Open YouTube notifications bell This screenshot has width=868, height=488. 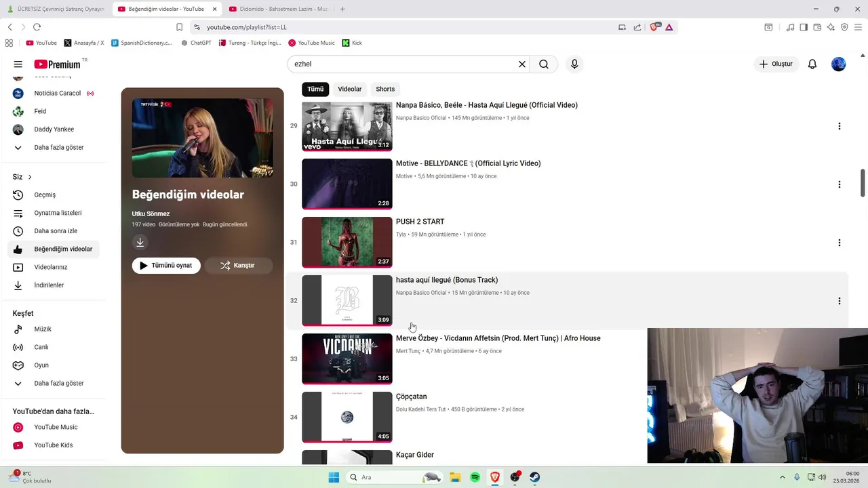click(812, 64)
